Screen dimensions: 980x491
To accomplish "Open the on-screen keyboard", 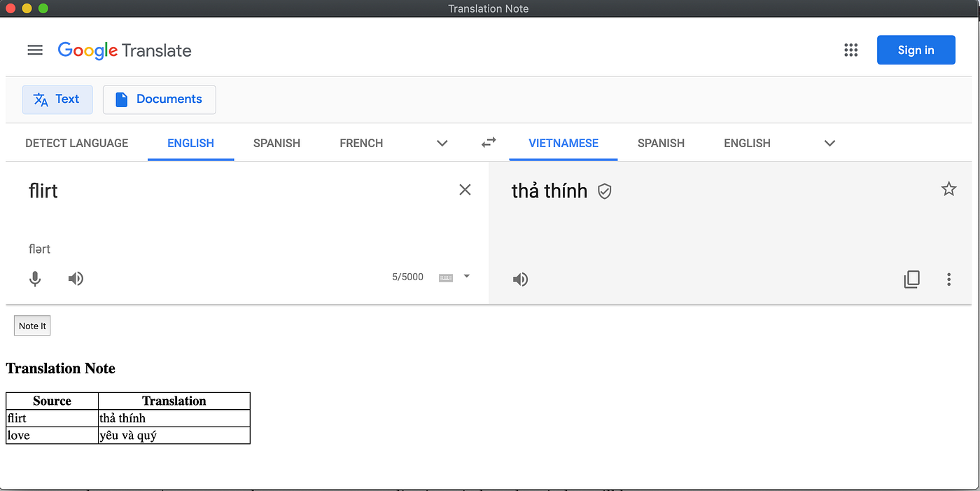I will pyautogui.click(x=446, y=277).
